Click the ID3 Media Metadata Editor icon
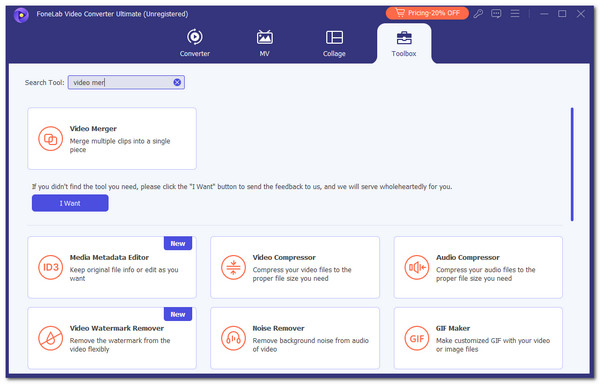This screenshot has height=384, width=600. tap(51, 267)
